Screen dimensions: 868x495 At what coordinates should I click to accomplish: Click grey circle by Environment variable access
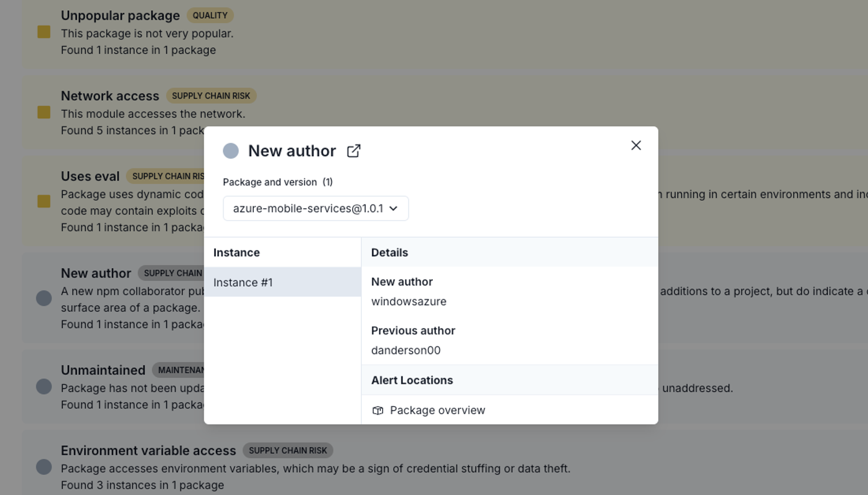tap(44, 467)
